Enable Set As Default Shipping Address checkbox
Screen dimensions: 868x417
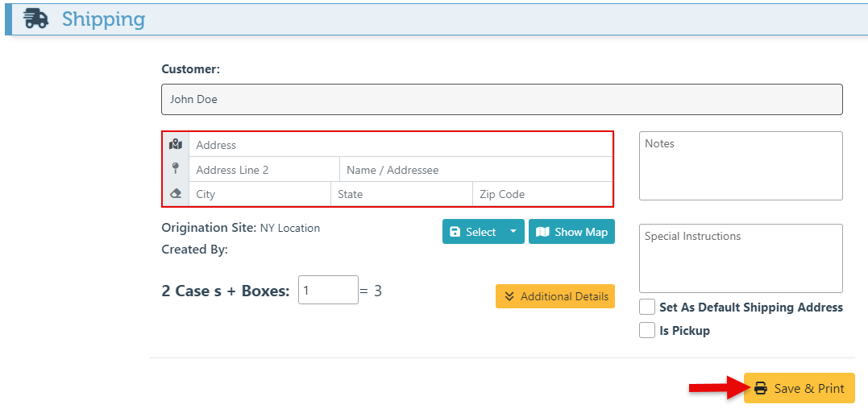(x=647, y=307)
